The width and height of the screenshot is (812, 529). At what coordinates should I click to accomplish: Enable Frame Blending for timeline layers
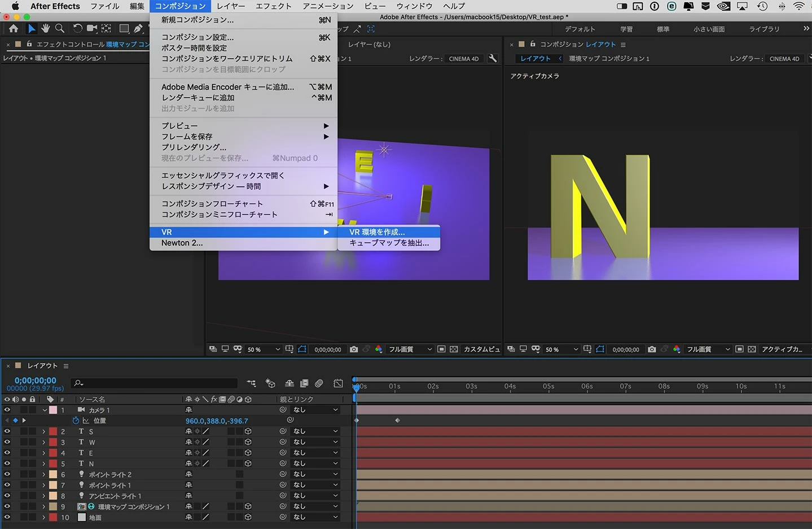[304, 383]
